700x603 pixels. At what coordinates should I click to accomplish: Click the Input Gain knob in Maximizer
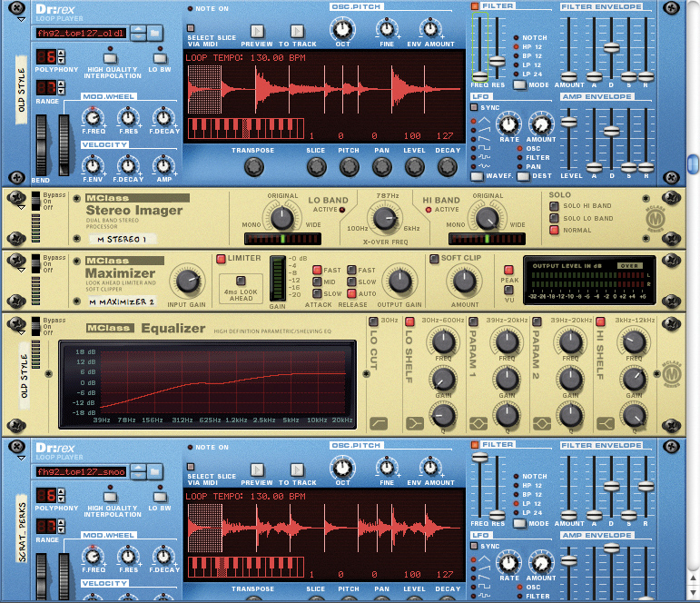pos(188,281)
